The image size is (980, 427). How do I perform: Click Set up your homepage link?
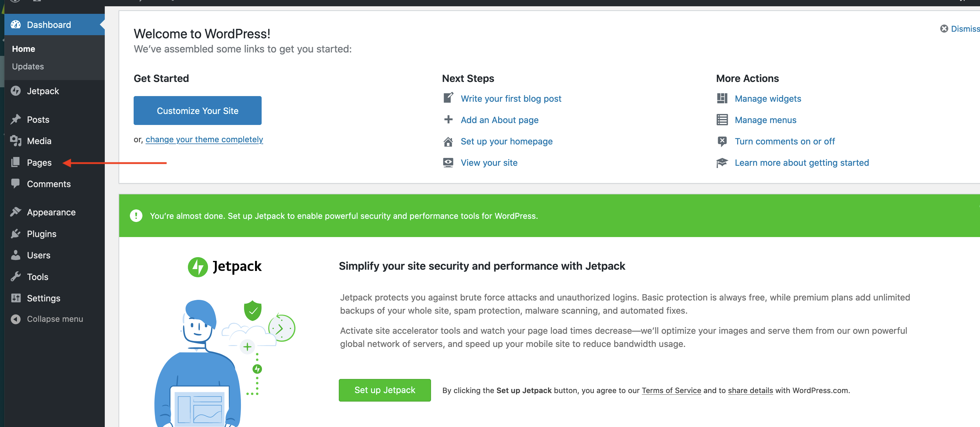[x=506, y=141]
